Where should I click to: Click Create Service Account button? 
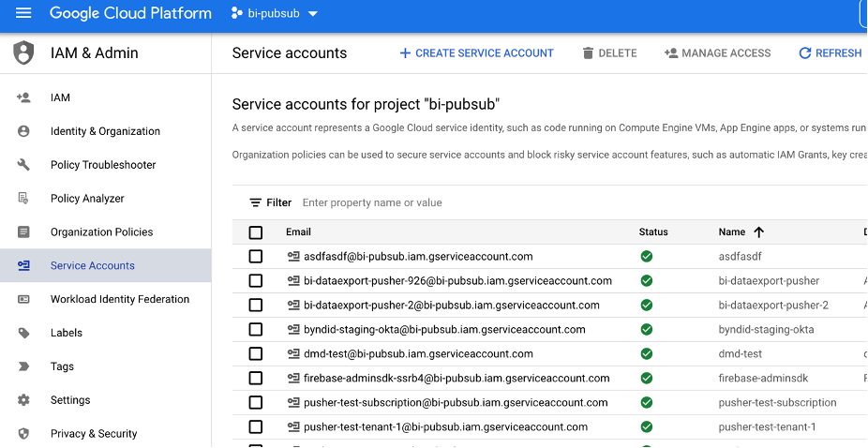click(x=476, y=53)
